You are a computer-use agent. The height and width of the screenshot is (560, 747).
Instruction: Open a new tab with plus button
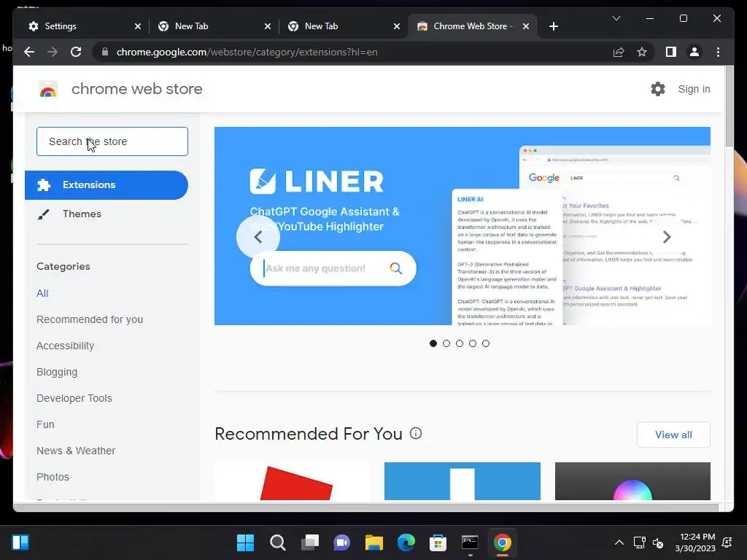pos(553,26)
